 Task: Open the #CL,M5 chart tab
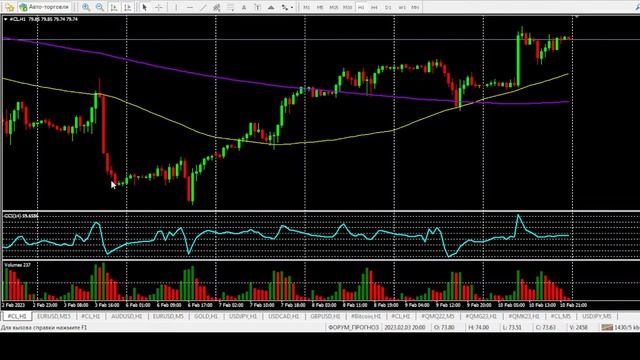coord(560,316)
